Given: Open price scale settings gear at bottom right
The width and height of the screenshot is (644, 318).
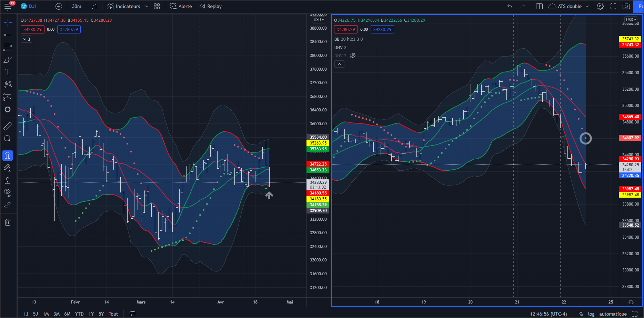Looking at the screenshot, I should pos(631,302).
